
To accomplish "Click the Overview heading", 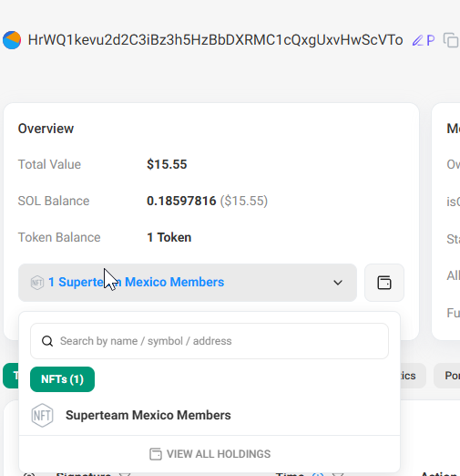I will click(x=46, y=129).
